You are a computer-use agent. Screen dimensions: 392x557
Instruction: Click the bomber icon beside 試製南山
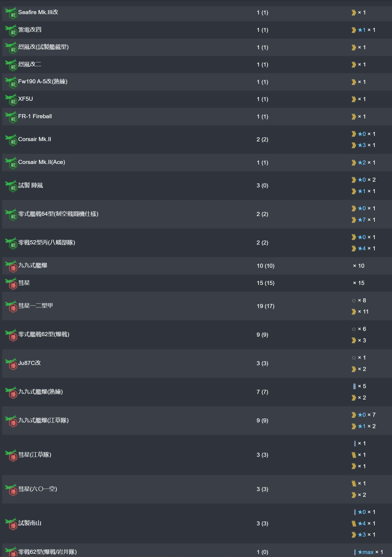11,524
